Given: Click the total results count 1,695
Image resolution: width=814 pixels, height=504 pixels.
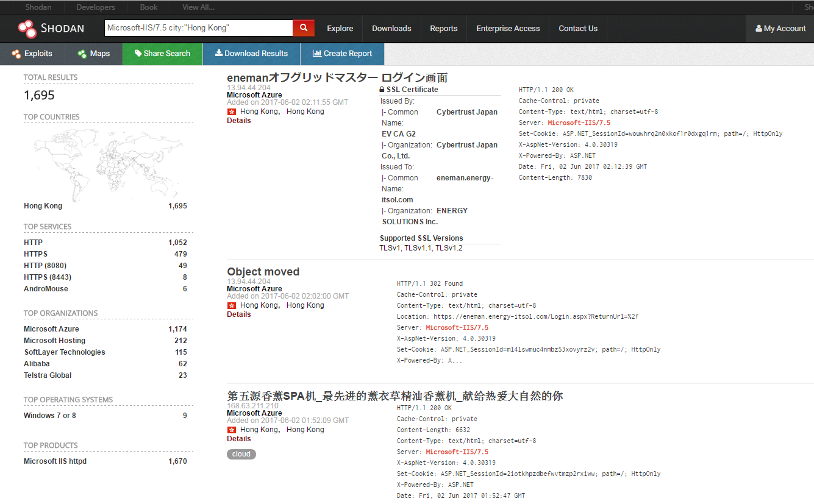Looking at the screenshot, I should 39,95.
